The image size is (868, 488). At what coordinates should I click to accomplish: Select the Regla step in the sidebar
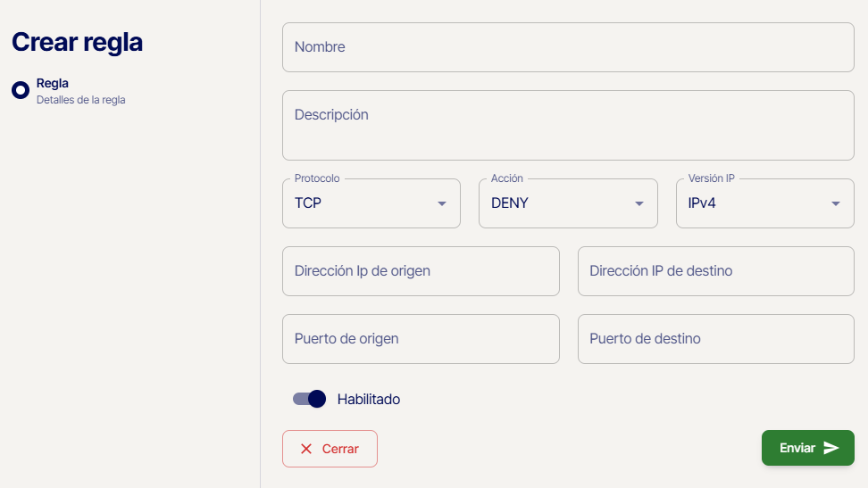click(53, 83)
